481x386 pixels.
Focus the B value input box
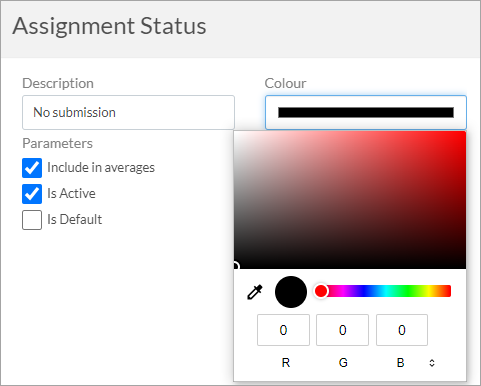pos(402,330)
